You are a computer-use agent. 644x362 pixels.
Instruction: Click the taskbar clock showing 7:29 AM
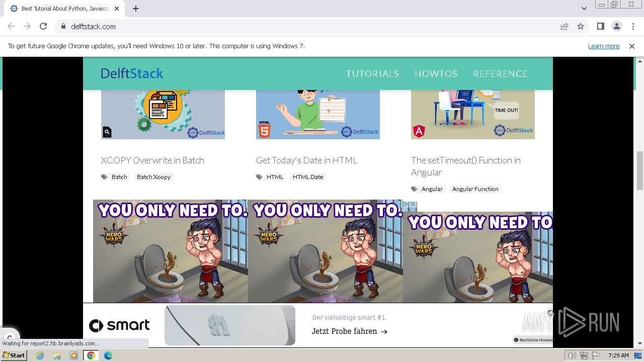click(618, 355)
